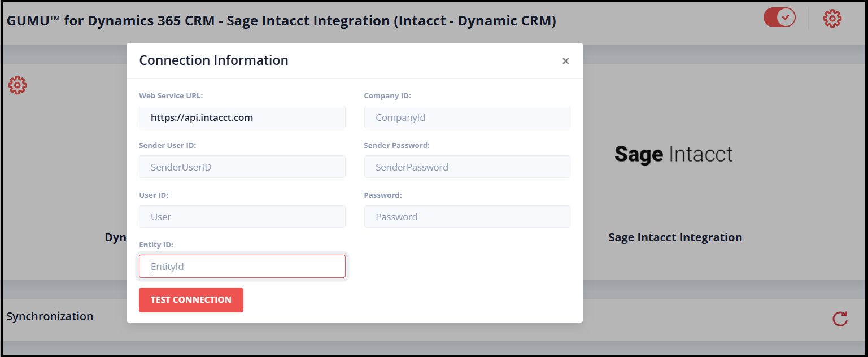Click the Synchronization section header
Image resolution: width=868 pixels, height=357 pixels.
point(50,316)
